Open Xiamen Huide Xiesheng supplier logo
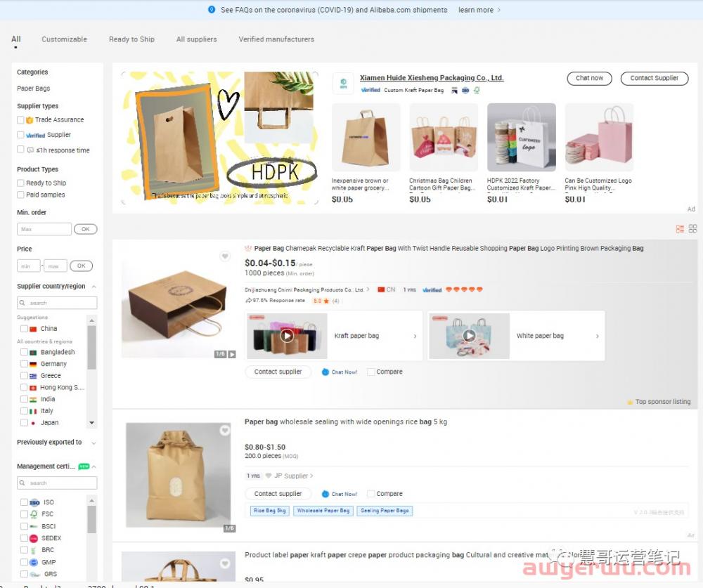 tap(344, 84)
